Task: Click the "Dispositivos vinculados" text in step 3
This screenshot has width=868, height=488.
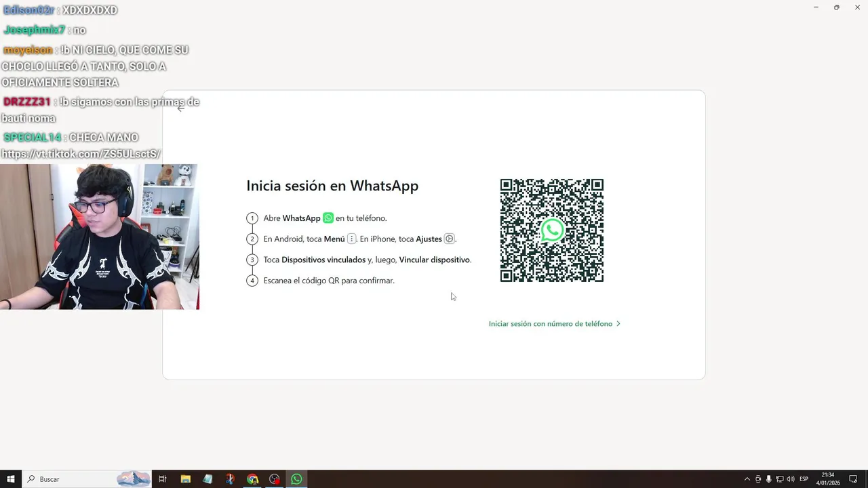Action: pyautogui.click(x=323, y=260)
